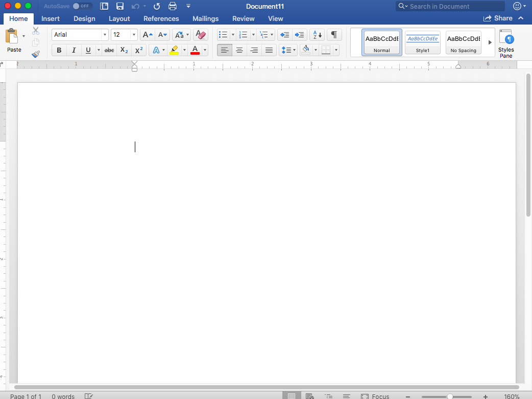Open the Review tab
The width and height of the screenshot is (532, 399).
(x=243, y=19)
